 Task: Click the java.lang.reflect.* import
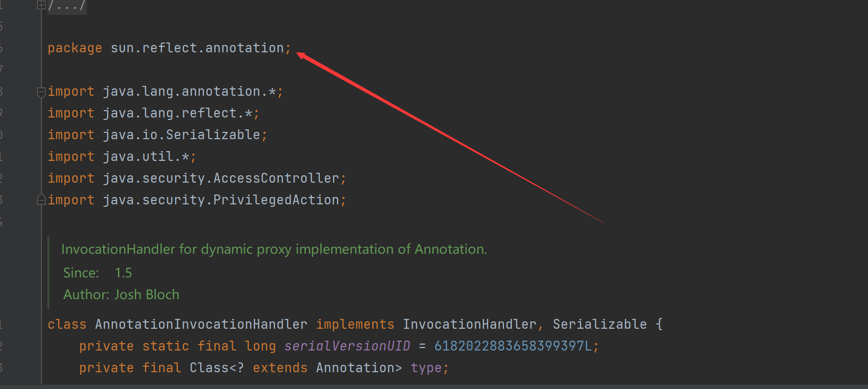pyautogui.click(x=178, y=113)
